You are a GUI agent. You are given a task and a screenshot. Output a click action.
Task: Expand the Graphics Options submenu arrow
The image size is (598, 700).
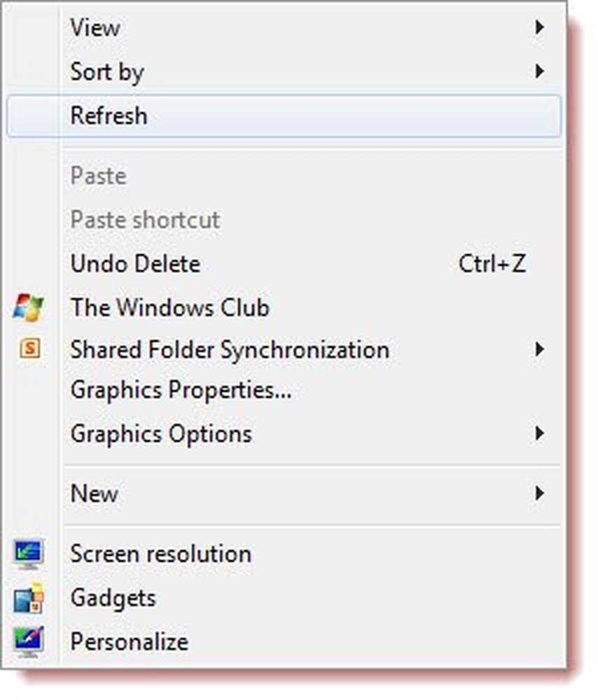(538, 433)
